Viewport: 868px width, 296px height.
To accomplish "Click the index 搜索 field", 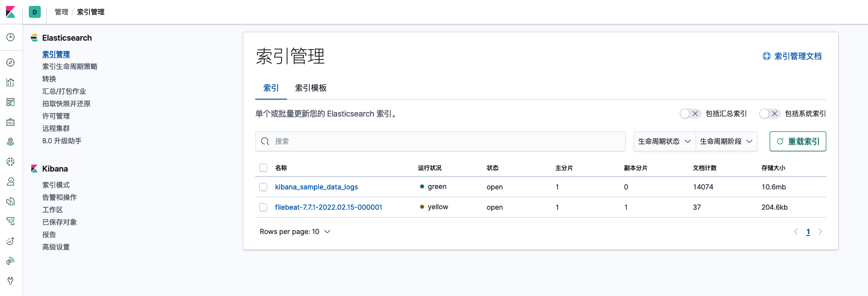I will tap(440, 141).
